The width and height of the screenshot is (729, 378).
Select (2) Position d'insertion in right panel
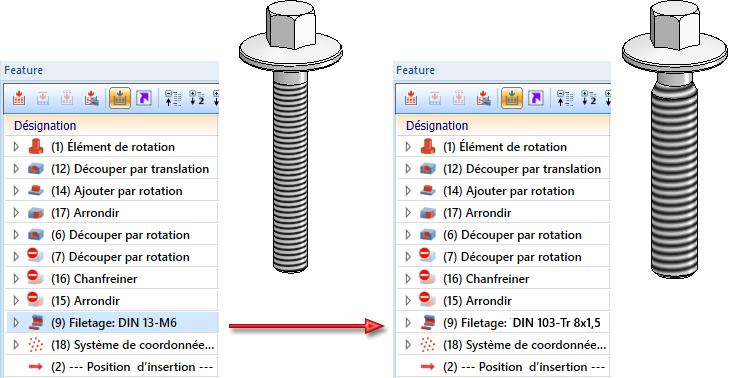coord(524,367)
